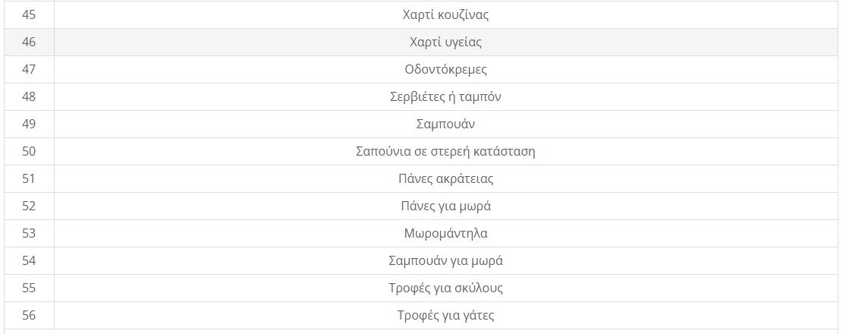Select the "Σαμπουάν για μωρά" row text

pyautogui.click(x=445, y=261)
